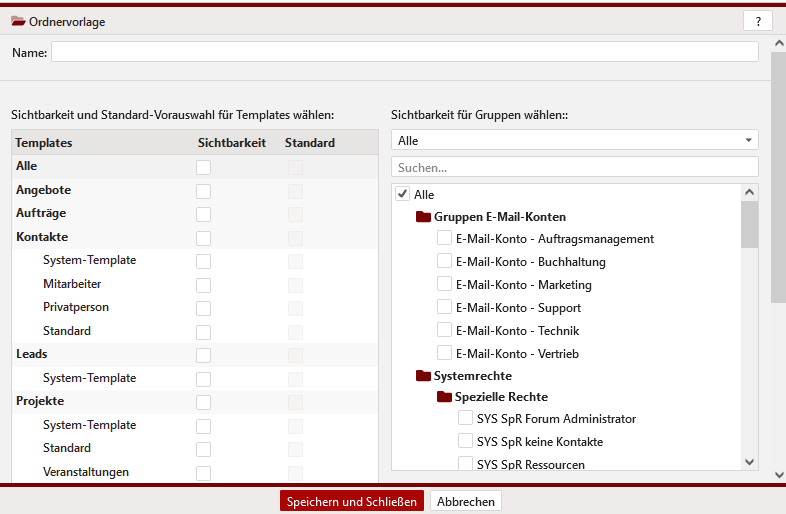The height and width of the screenshot is (514, 786).
Task: Click the Suchen search field
Action: (574, 167)
